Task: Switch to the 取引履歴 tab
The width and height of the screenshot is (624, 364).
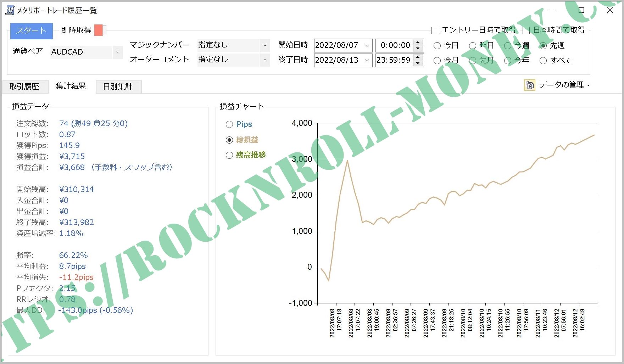Action: click(x=25, y=86)
